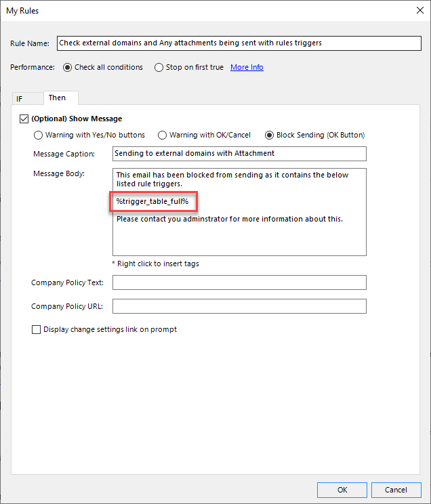
Task: Open the More Info link
Action: 247,67
